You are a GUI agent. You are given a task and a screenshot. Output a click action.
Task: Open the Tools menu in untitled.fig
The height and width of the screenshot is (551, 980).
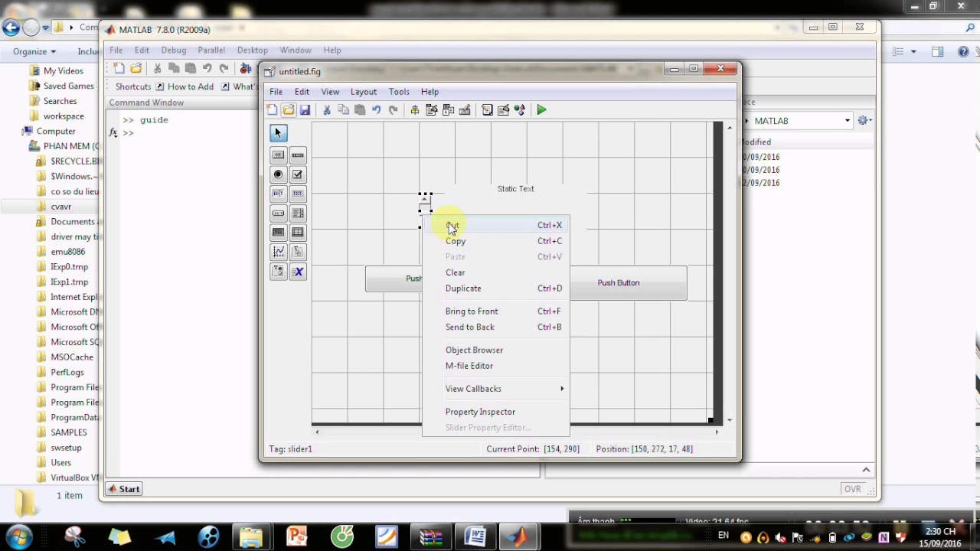pos(399,92)
